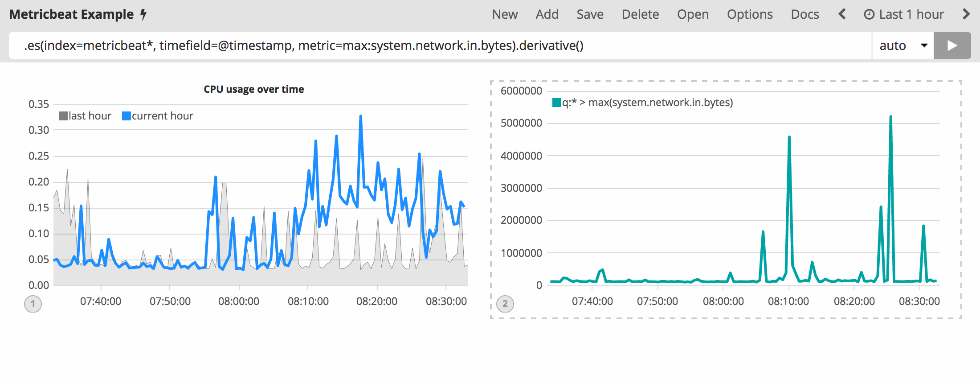Toggle the max(system.network.in.bytes) legend series
Image resolution: width=980 pixels, height=379 pixels.
(557, 103)
